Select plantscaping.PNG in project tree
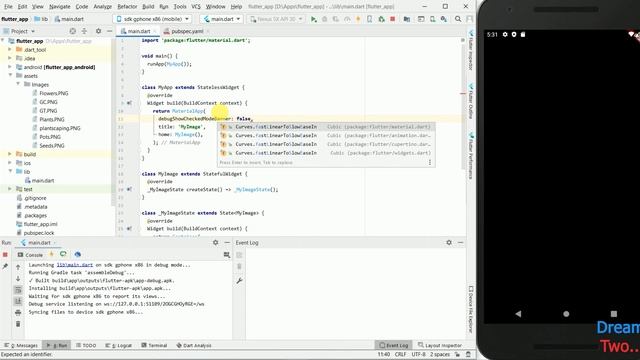640x360 pixels. point(60,128)
